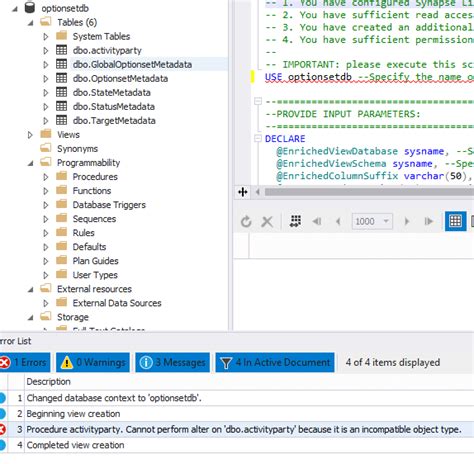Select 'Beginning view creation' message row
474x464 pixels.
click(x=237, y=414)
